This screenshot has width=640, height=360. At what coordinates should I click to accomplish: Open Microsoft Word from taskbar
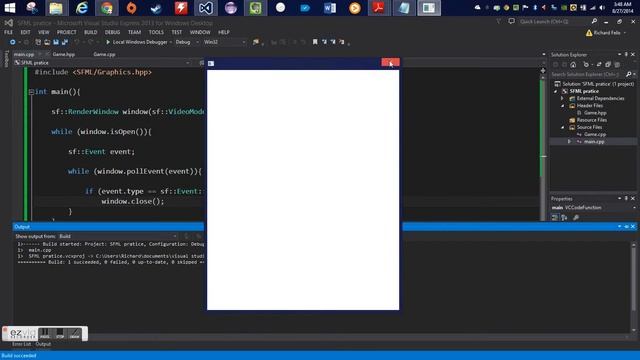pos(330,8)
